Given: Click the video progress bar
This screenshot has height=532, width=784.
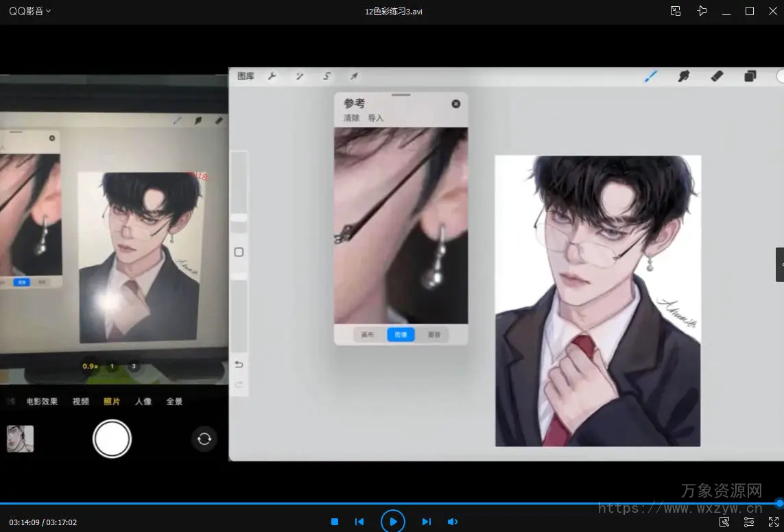Looking at the screenshot, I should tap(391, 503).
